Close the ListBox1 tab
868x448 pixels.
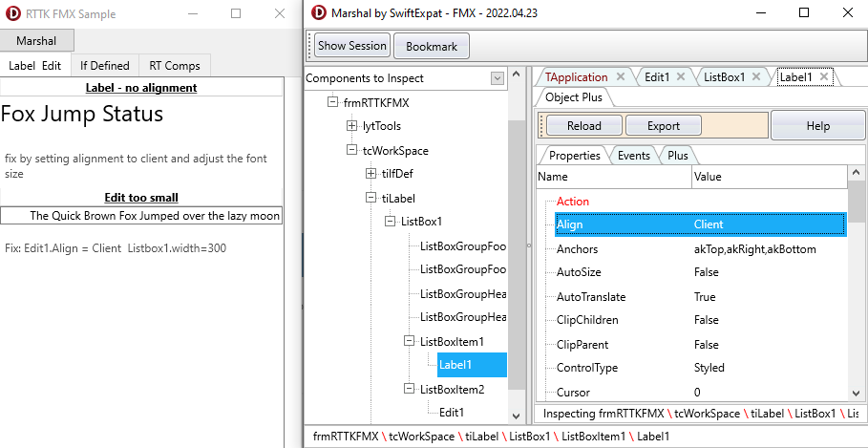pos(756,77)
